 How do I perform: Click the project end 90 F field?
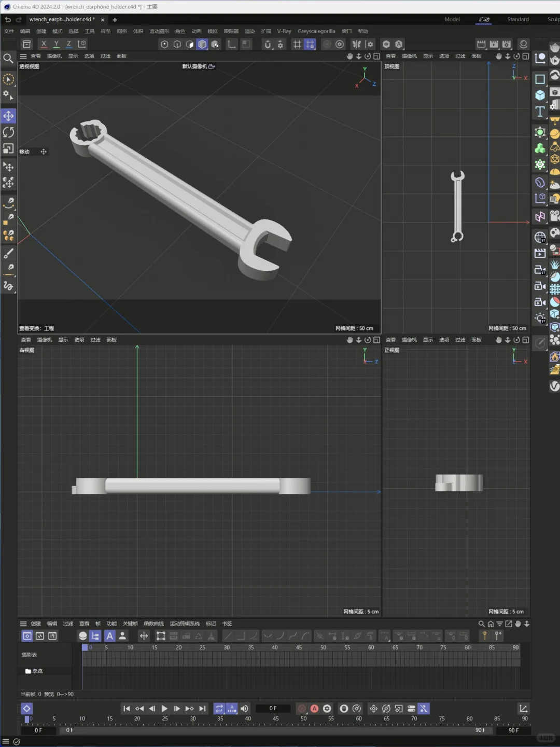(x=513, y=730)
